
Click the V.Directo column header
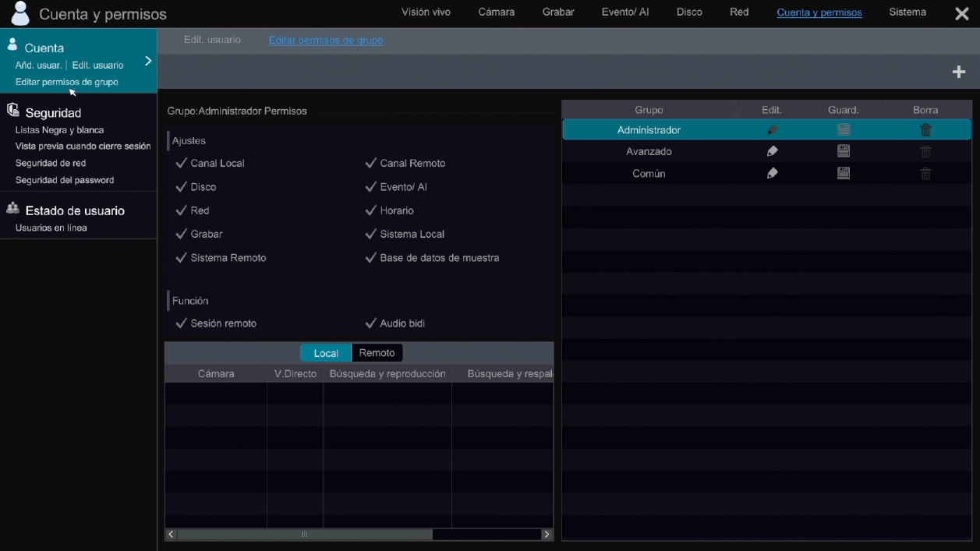tap(295, 374)
